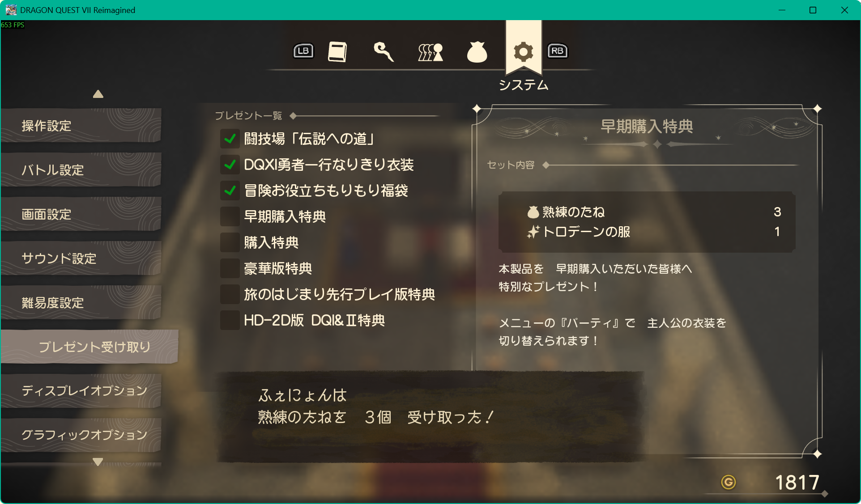The height and width of the screenshot is (504, 861).
Task: Open グラフィックオプション entry
Action: click(81, 435)
